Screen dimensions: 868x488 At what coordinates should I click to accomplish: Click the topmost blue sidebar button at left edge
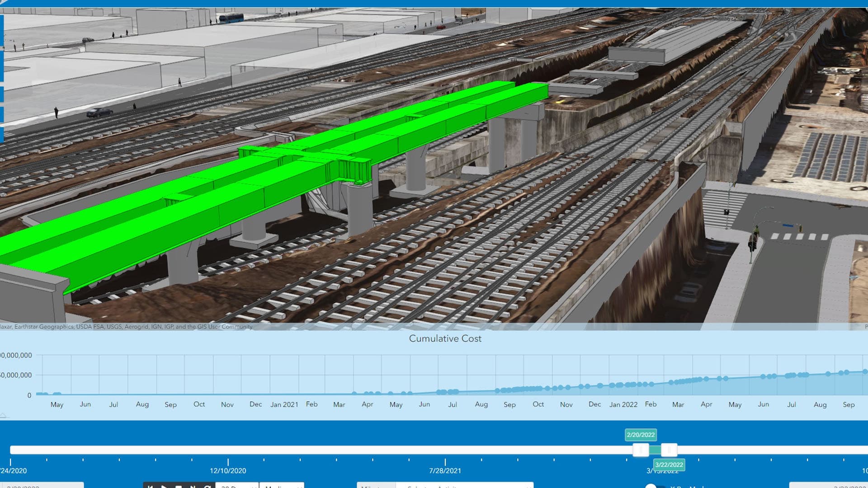(2, 31)
